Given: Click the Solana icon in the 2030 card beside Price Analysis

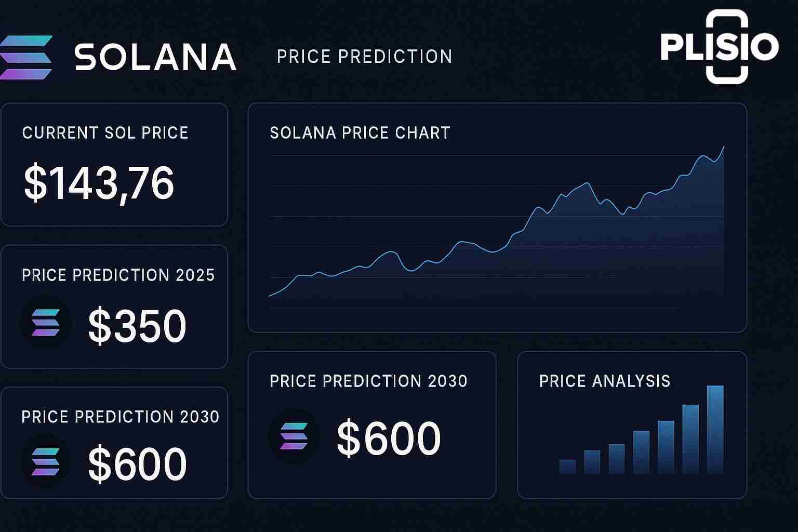Looking at the screenshot, I should (294, 435).
